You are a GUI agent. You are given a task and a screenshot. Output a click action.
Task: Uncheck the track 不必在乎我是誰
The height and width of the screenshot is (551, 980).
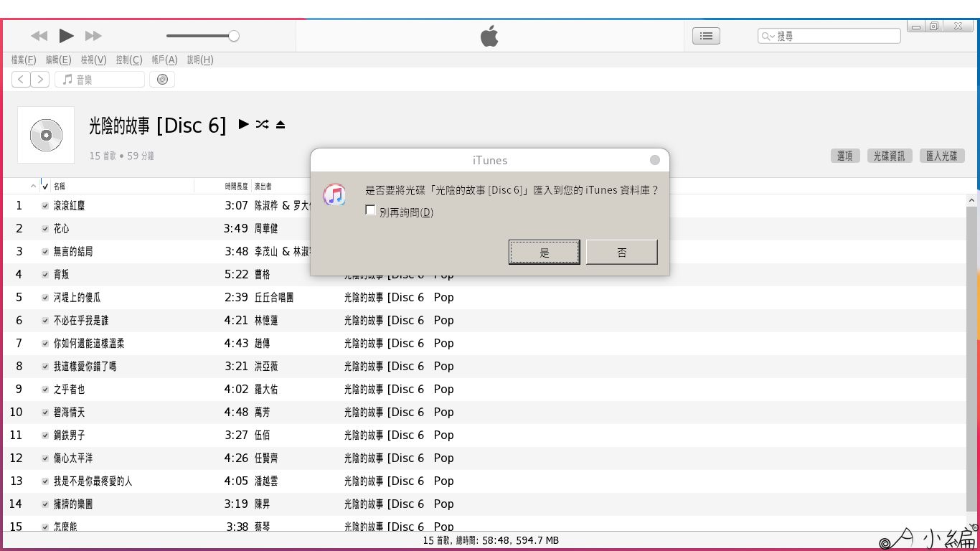coord(45,321)
